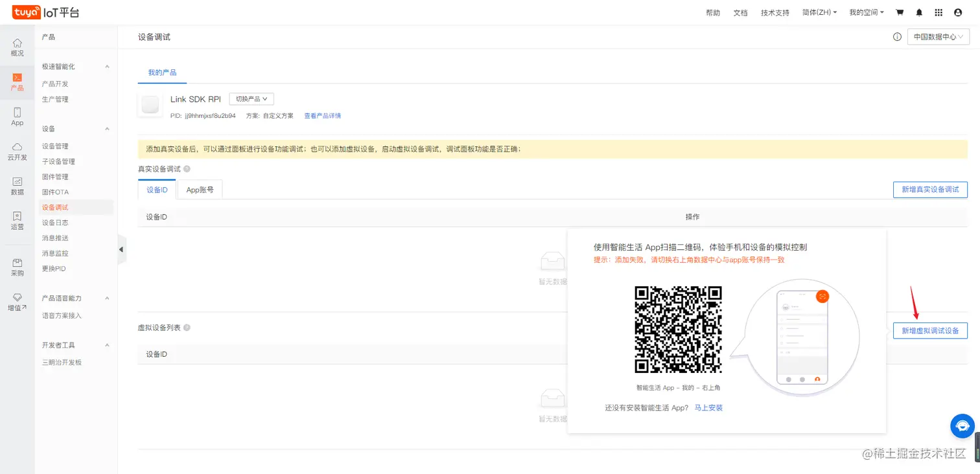Open 文档 in the top navigation
The width and height of the screenshot is (980, 474).
(740, 13)
